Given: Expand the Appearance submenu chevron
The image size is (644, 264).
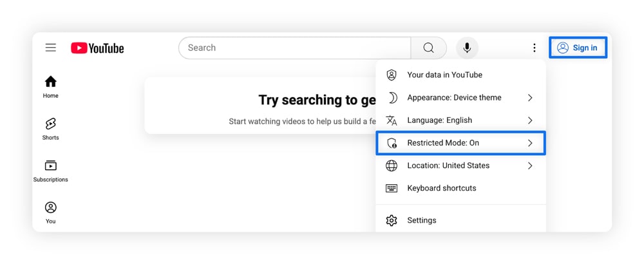Looking at the screenshot, I should coord(530,98).
